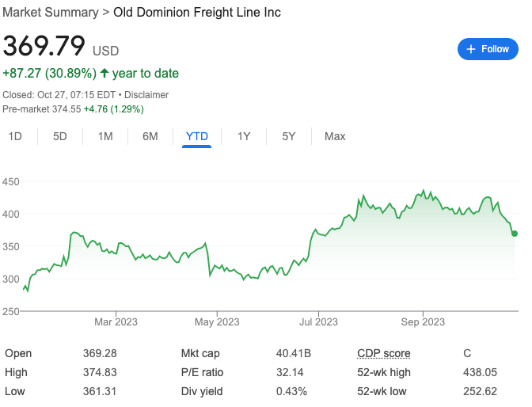The width and height of the screenshot is (532, 407).
Task: Click the green endpoint dot on chart
Action: (515, 234)
